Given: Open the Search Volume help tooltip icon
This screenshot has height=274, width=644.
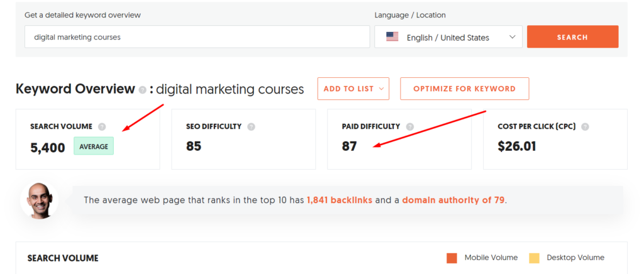Looking at the screenshot, I should tap(103, 127).
